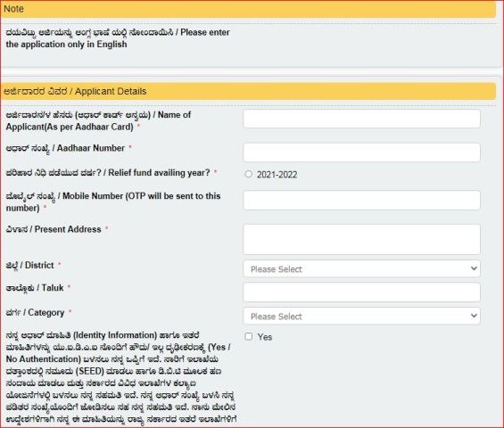This screenshot has height=428, width=504.
Task: Click the Category dropdown chevron
Action: [474, 316]
